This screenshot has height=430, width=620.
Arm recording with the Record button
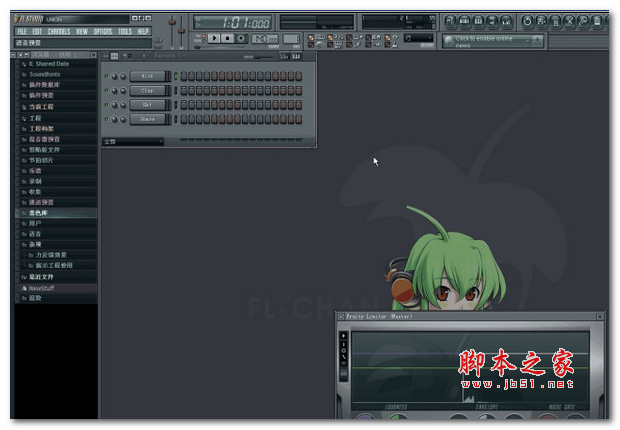pyautogui.click(x=241, y=38)
